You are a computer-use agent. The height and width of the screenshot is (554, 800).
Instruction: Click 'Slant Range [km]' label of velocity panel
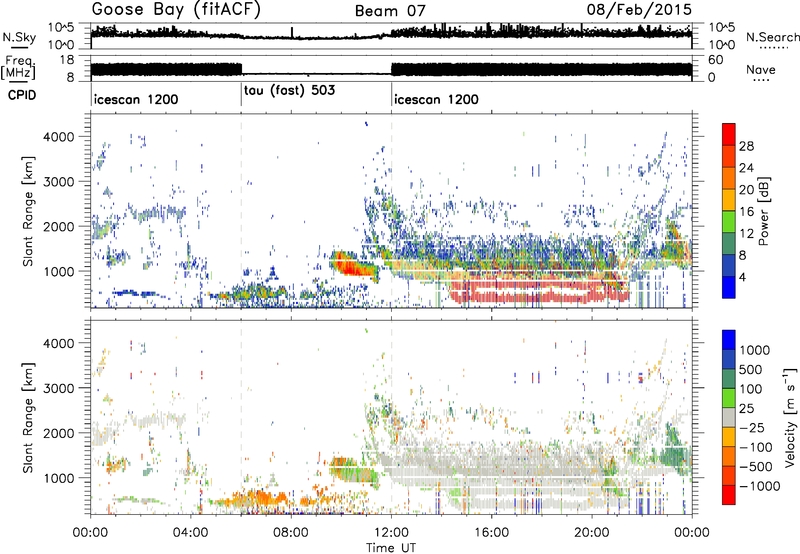28,418
